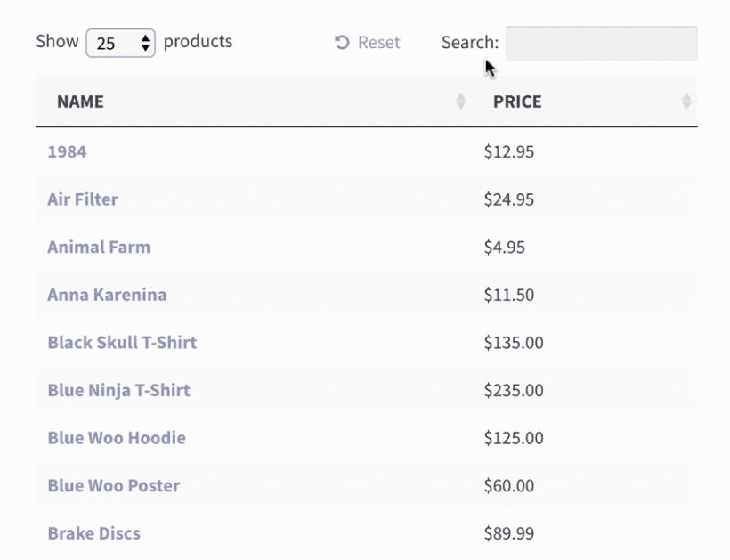Click the $60.00 price cell

pos(509,485)
